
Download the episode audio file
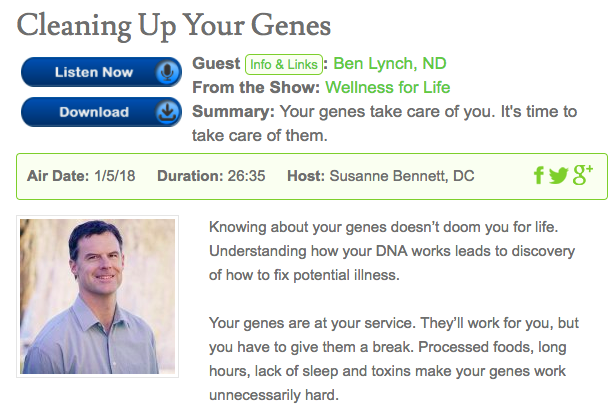point(101,112)
